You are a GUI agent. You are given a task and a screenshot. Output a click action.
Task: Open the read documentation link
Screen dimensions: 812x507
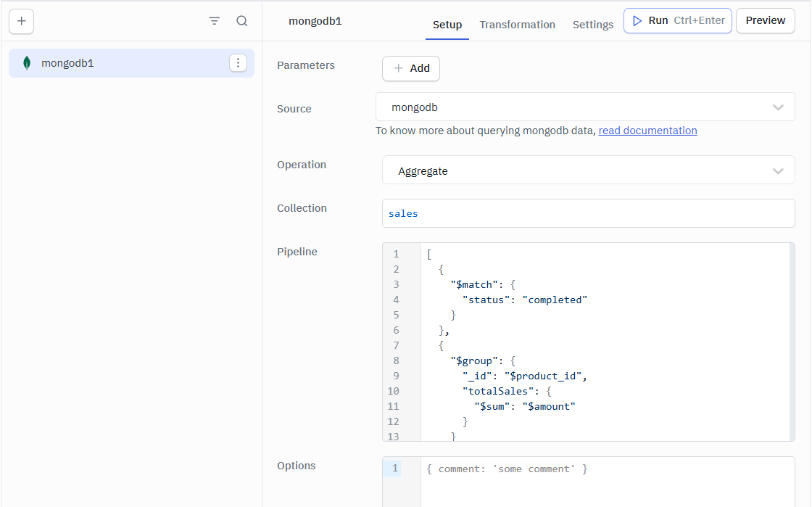click(x=647, y=131)
